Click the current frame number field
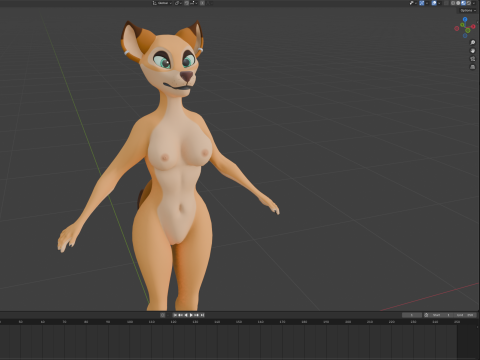The height and width of the screenshot is (360, 480). [x=412, y=315]
